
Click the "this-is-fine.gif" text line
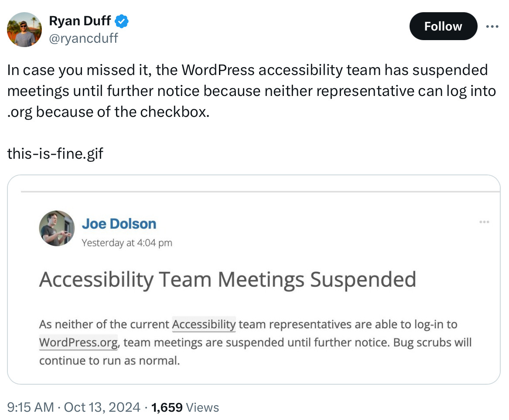tap(55, 153)
